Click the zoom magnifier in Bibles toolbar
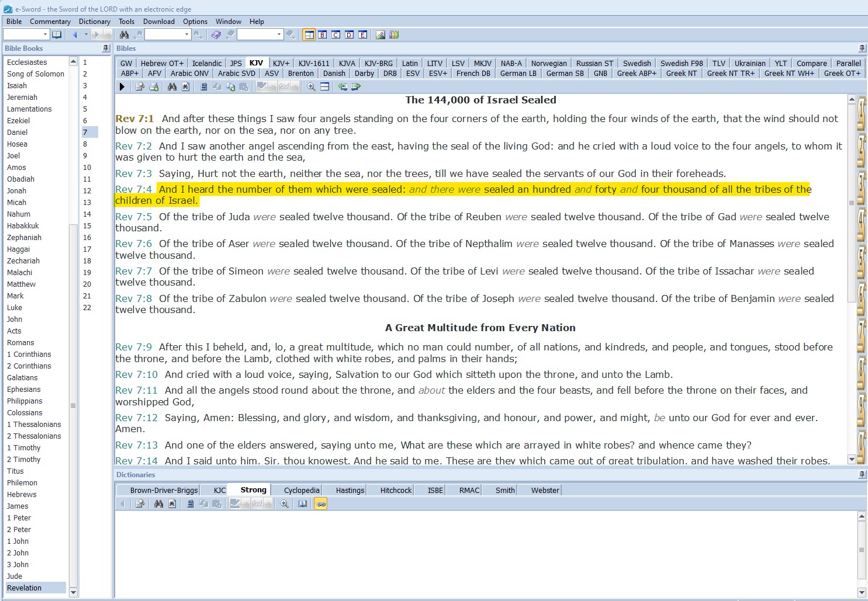868x601 pixels. point(311,86)
